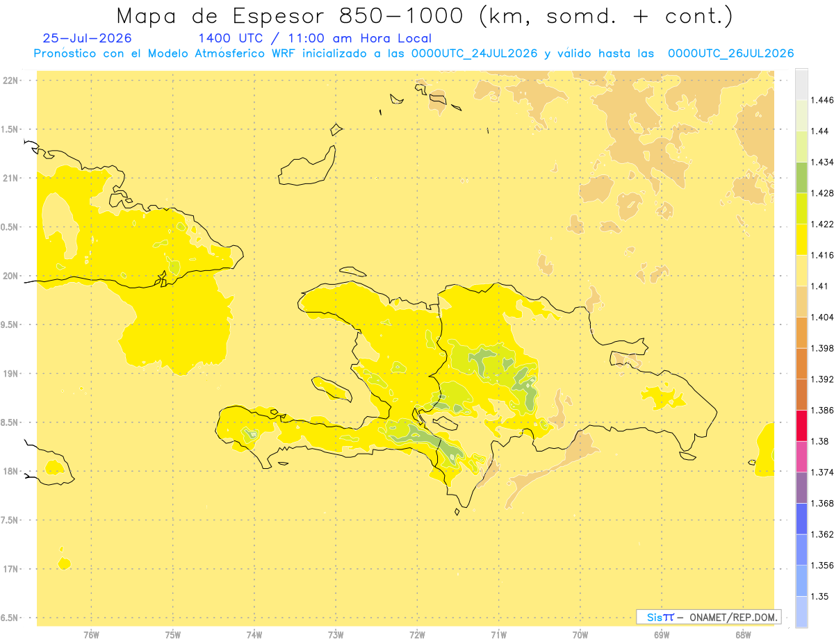Click the valid-until time '0000UTC_26JUL2026'
This screenshot has height=644, width=834.
point(730,53)
